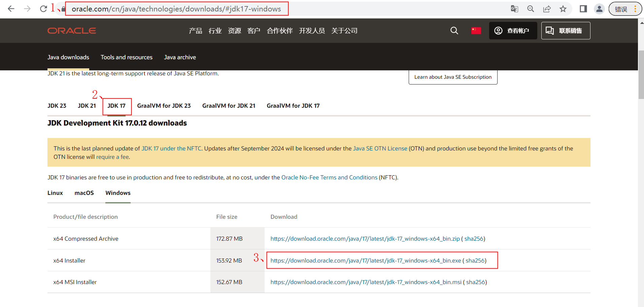The height and width of the screenshot is (307, 644).
Task: Open Oracle site search magnifier
Action: point(454,31)
